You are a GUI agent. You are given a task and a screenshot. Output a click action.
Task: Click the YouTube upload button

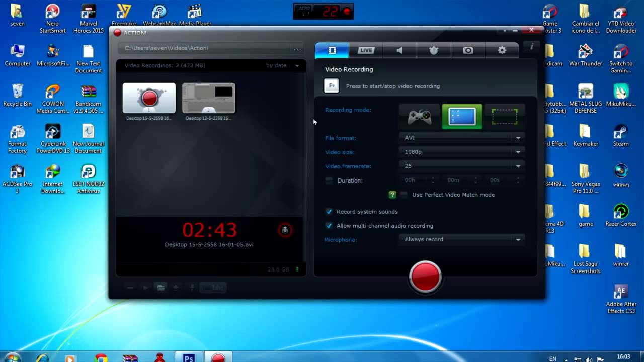point(213,288)
